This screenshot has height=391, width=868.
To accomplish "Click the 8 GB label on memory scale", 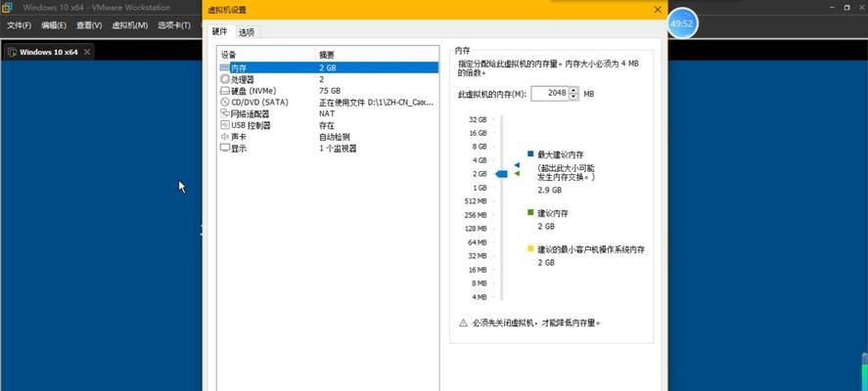I will click(480, 147).
